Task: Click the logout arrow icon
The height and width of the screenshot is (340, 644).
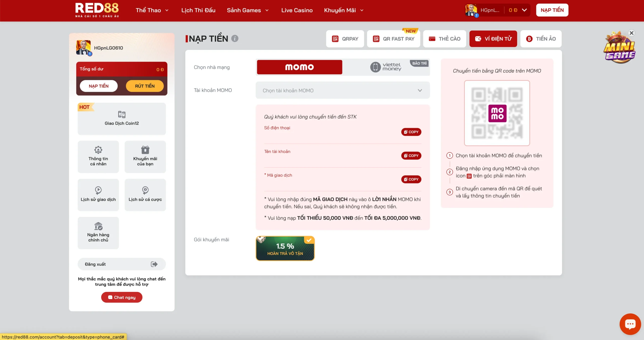Action: pos(154,264)
